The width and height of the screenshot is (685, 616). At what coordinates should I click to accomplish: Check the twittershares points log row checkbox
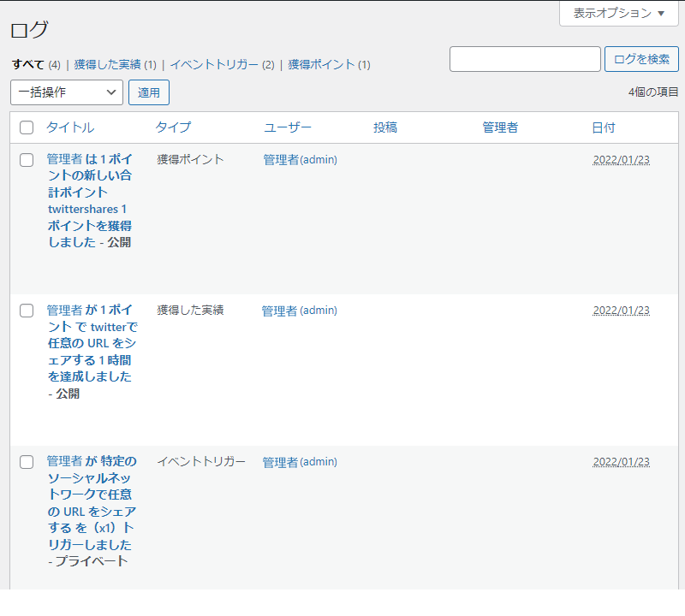click(x=27, y=160)
